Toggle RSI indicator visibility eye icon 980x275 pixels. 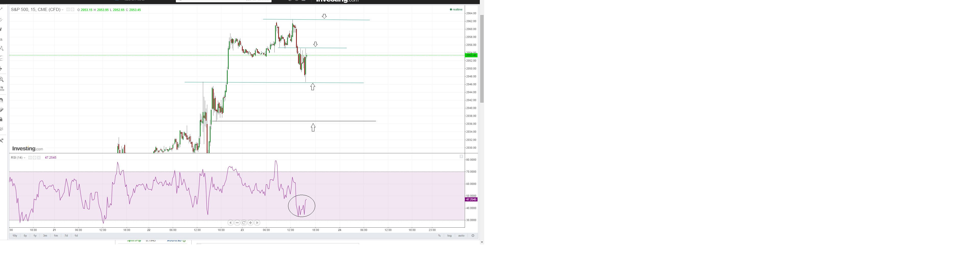pyautogui.click(x=30, y=158)
